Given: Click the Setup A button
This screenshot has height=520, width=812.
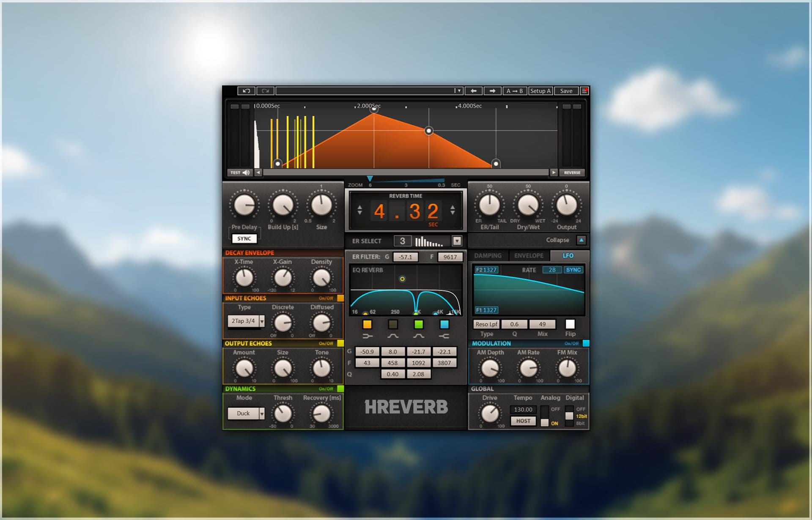Looking at the screenshot, I should [x=540, y=91].
